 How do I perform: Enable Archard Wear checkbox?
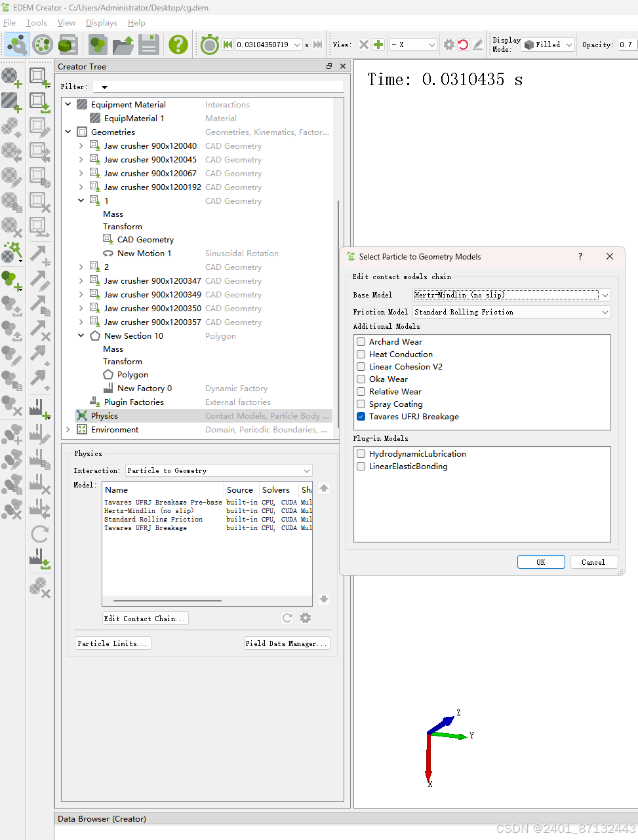pyautogui.click(x=361, y=341)
